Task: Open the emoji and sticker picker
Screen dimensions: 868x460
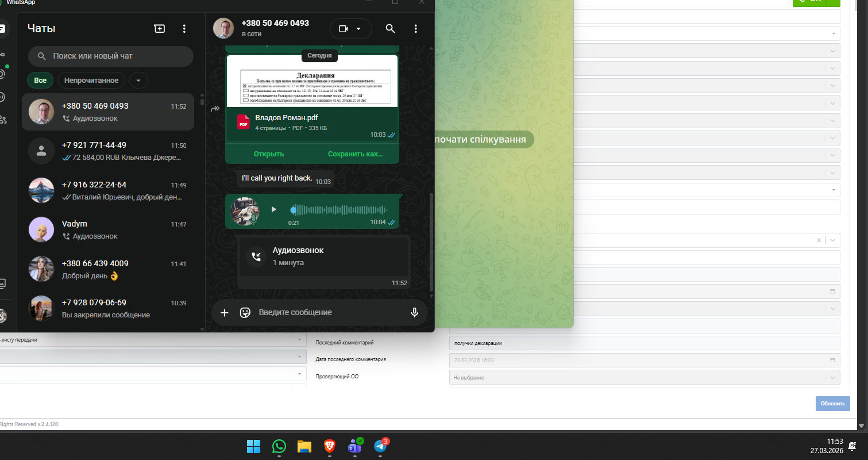Action: [x=245, y=312]
